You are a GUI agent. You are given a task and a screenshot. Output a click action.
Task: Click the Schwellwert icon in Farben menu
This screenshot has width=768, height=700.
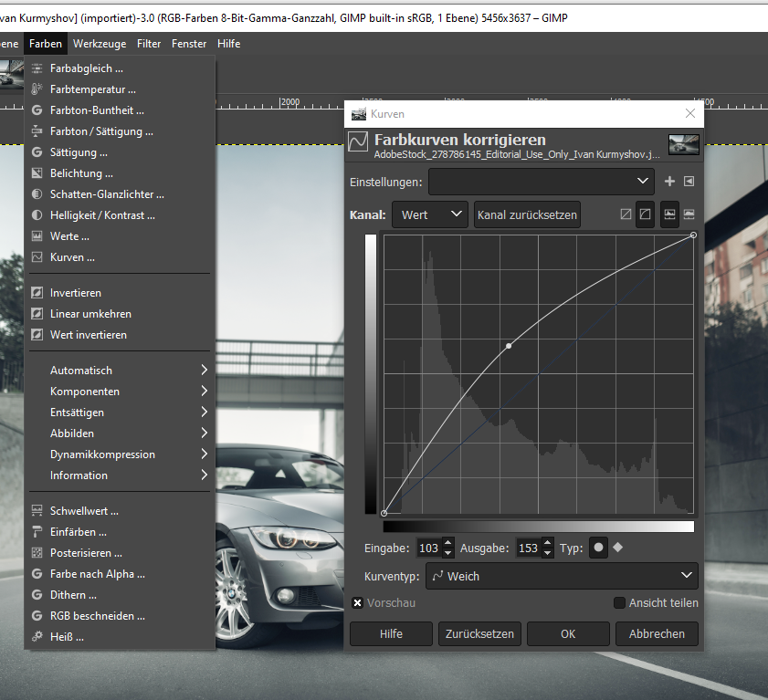coord(37,511)
